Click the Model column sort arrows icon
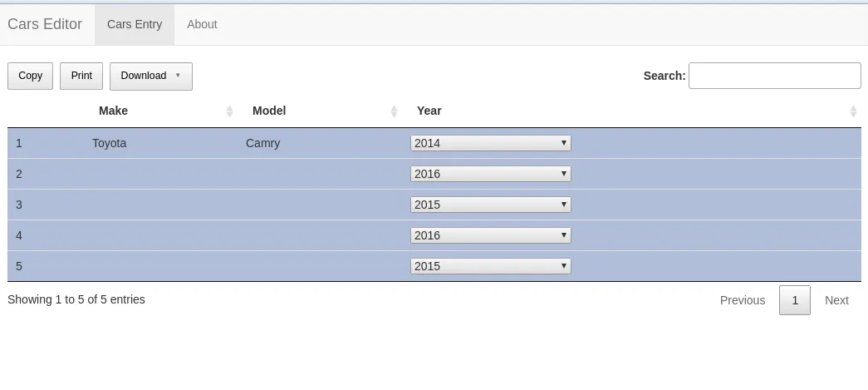This screenshot has width=868, height=390. click(395, 111)
